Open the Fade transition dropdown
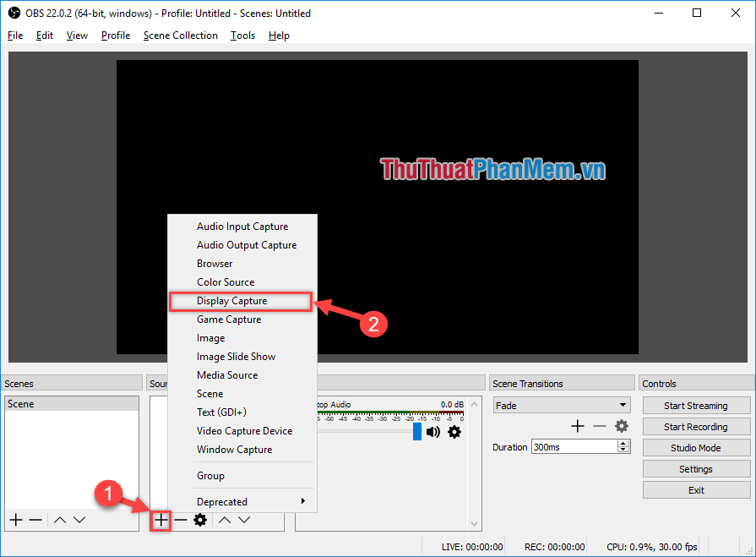756x557 pixels. pyautogui.click(x=561, y=405)
